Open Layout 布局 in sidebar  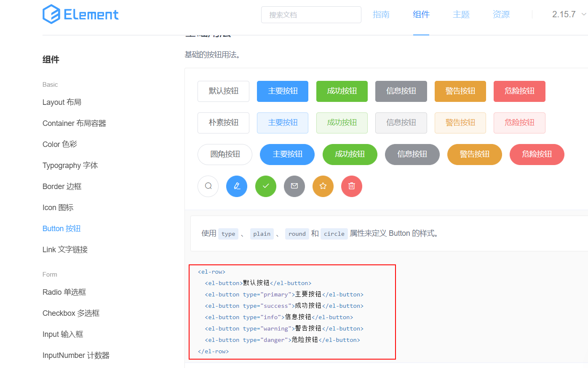tap(62, 102)
